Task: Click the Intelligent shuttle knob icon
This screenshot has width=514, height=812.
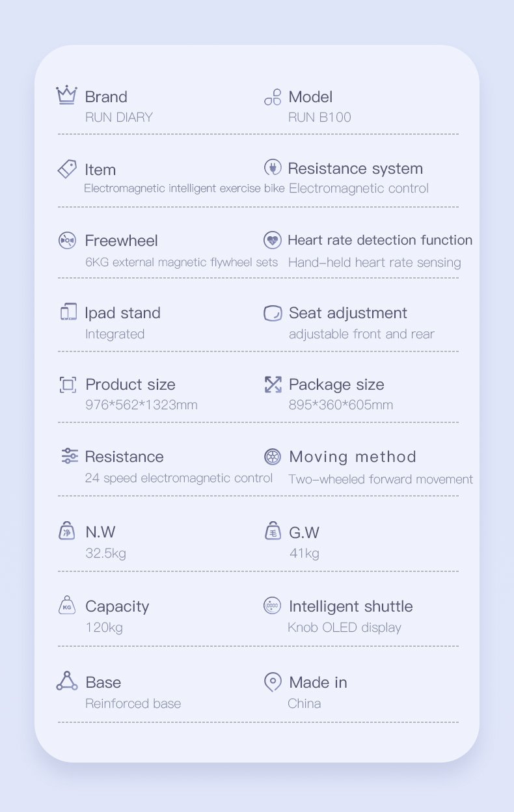Action: click(x=273, y=606)
